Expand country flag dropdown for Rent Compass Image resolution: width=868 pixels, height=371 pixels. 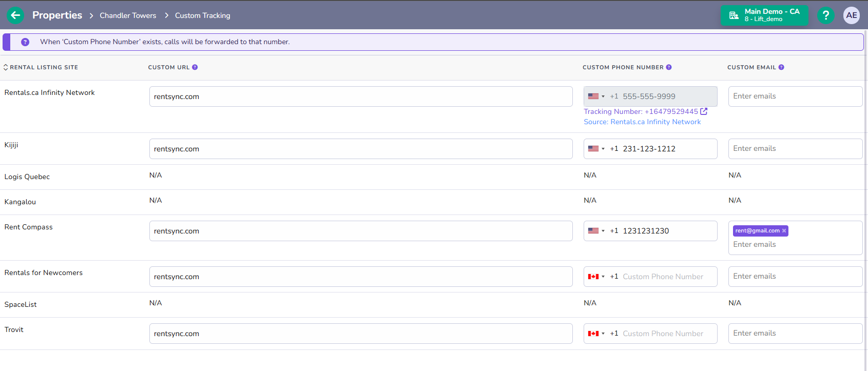point(596,231)
